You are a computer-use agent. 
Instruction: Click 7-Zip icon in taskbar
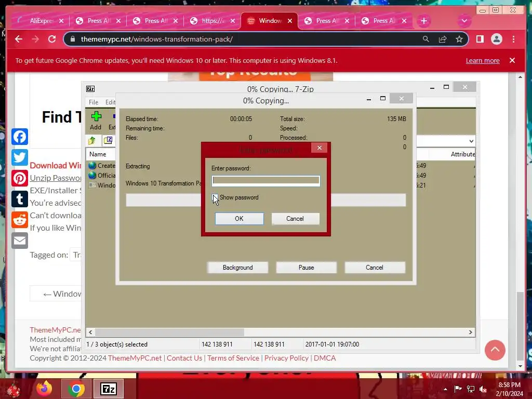(x=109, y=389)
